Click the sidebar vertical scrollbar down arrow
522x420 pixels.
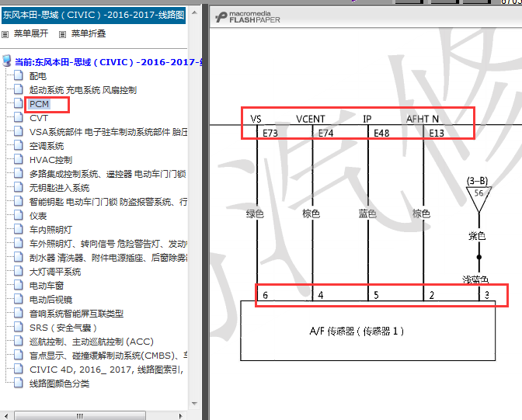pos(195,404)
